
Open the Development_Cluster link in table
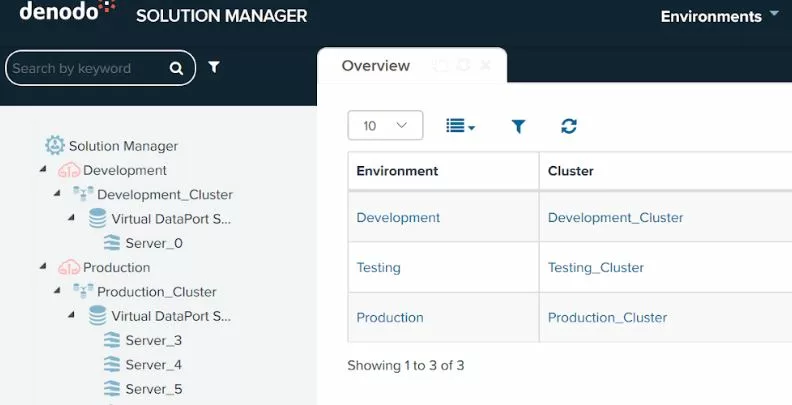[615, 218]
